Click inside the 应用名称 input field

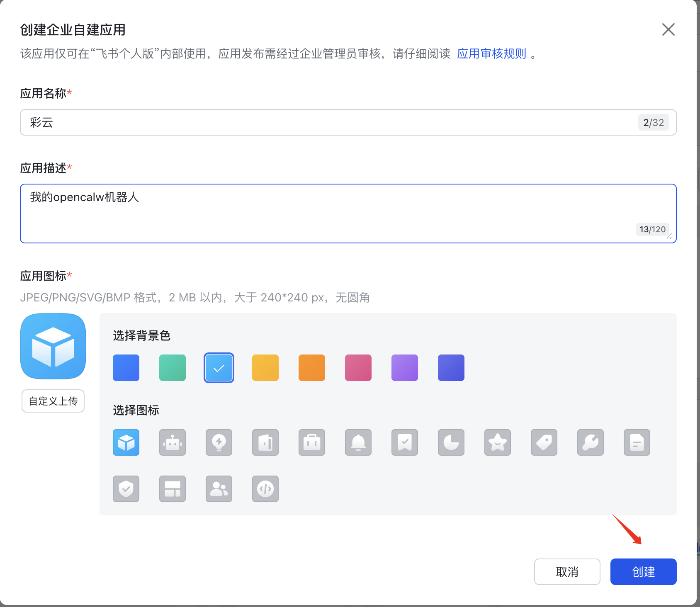(332, 122)
